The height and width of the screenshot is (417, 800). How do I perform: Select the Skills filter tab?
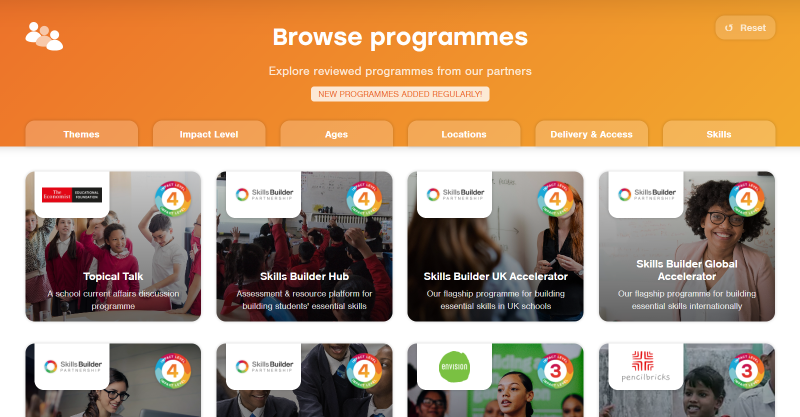pyautogui.click(x=719, y=134)
